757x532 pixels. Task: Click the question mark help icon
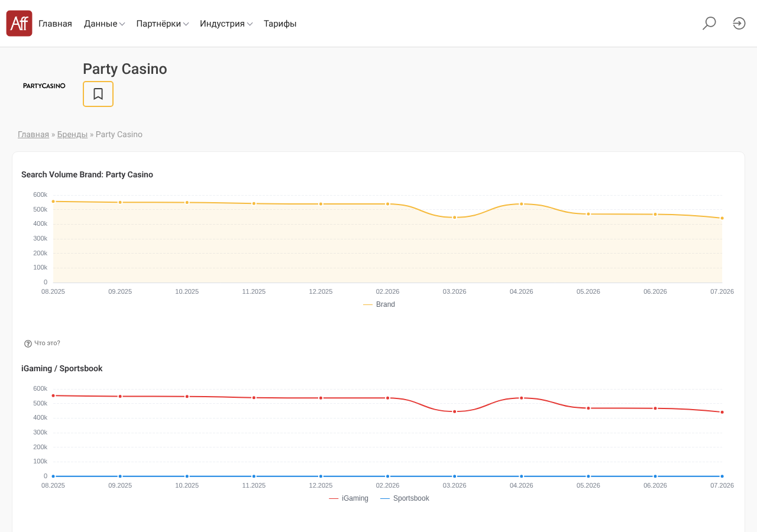click(x=28, y=343)
